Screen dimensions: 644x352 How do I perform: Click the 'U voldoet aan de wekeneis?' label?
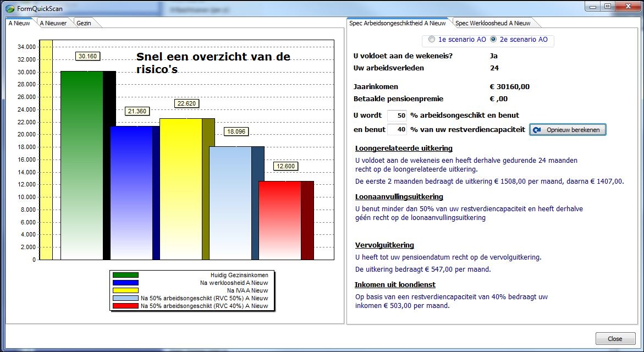pos(403,56)
